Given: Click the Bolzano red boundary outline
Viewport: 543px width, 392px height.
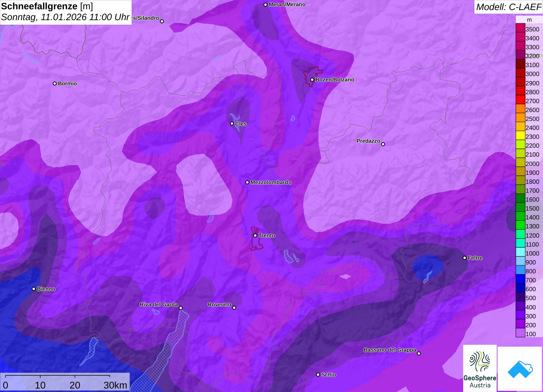Looking at the screenshot, I should [313, 76].
